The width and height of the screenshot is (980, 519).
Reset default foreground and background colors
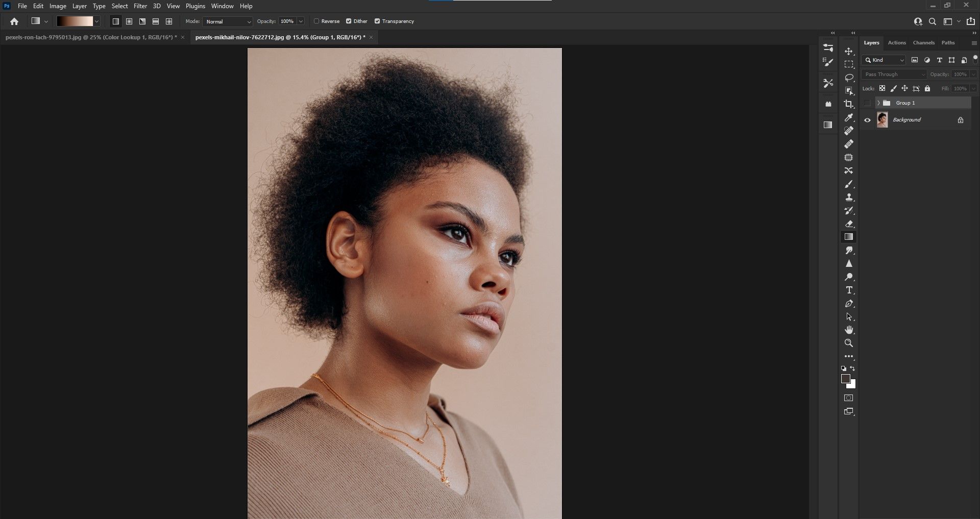point(844,368)
